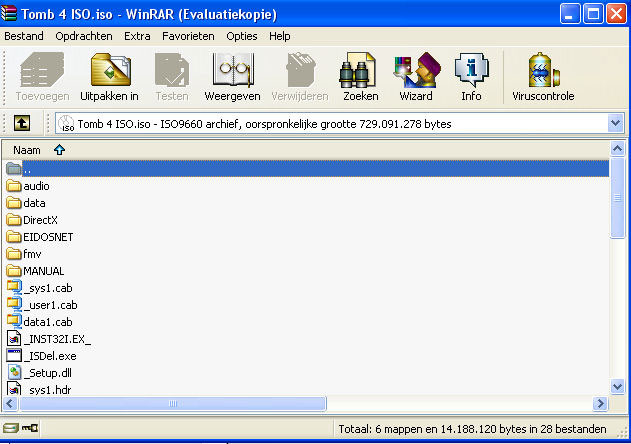Click horizontal scrollbar right arrow
Image resolution: width=631 pixels, height=444 pixels.
point(600,403)
